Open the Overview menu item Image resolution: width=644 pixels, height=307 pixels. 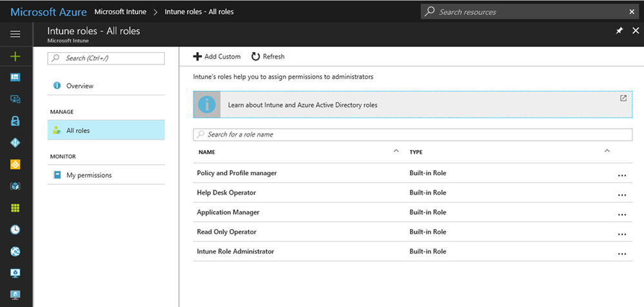point(79,86)
